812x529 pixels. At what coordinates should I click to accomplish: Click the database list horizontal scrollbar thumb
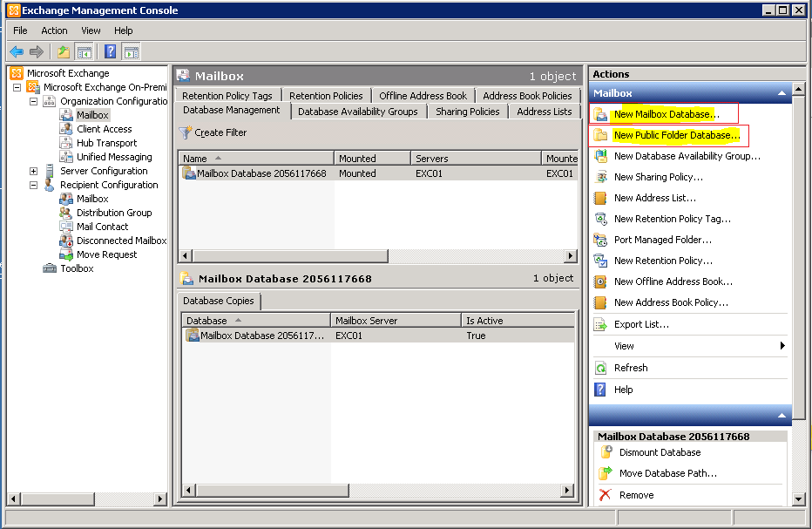click(x=290, y=256)
